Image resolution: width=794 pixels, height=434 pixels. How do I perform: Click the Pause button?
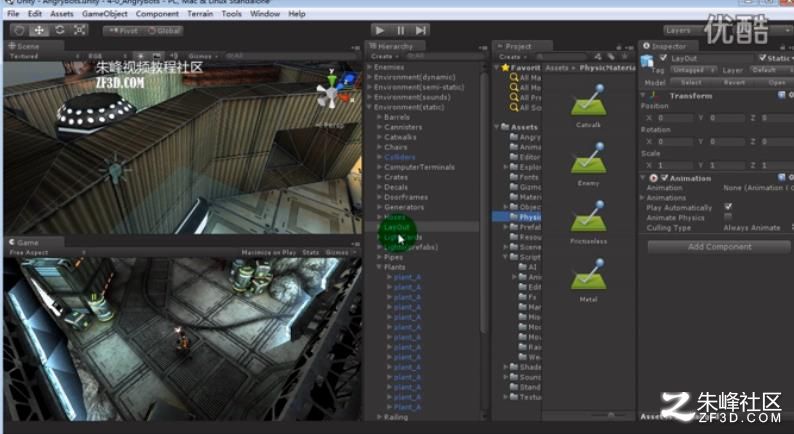click(401, 30)
